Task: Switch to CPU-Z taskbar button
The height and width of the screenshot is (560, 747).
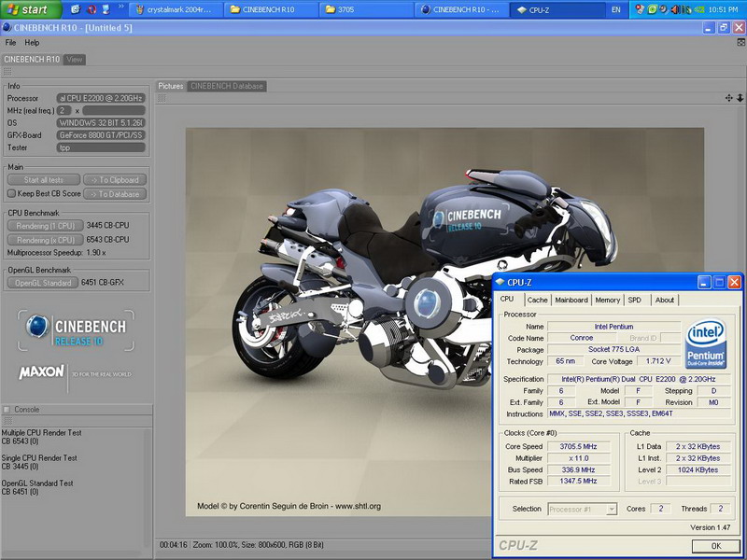Action: 556,9
